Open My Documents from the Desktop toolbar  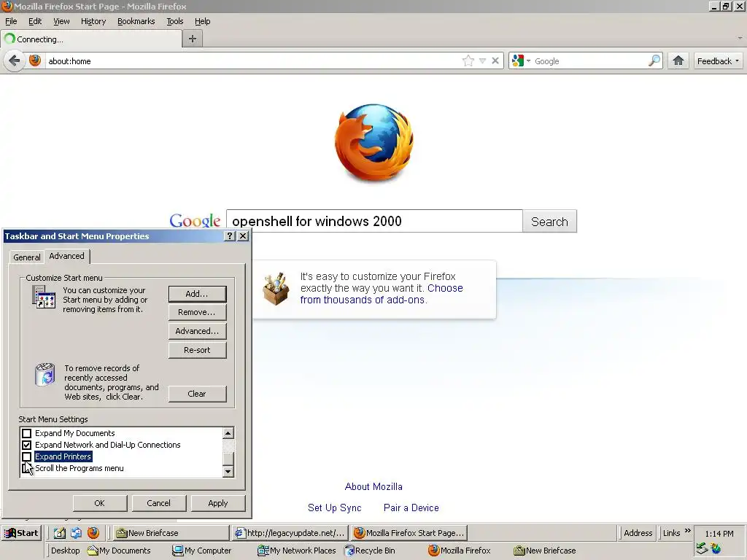pos(119,551)
